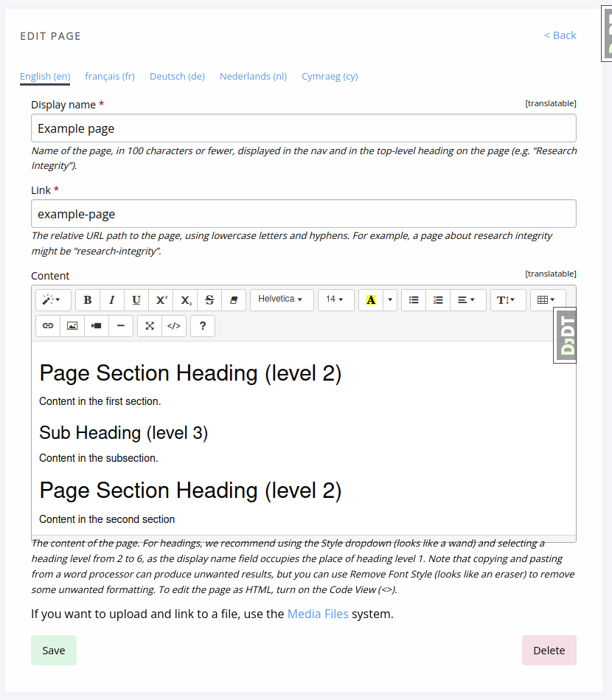
Task: Apply superscript formatting
Action: click(x=161, y=300)
